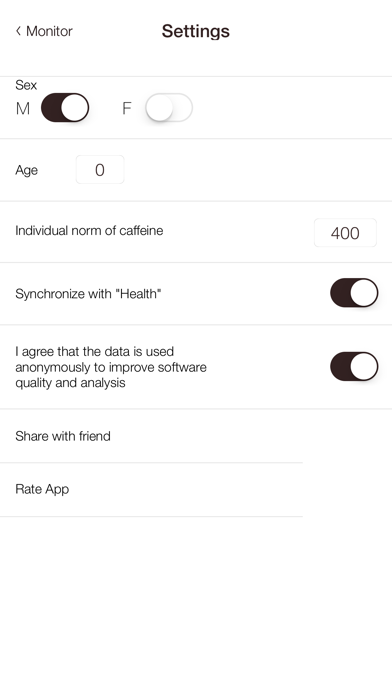The height and width of the screenshot is (696, 392).
Task: Tap the Age label
Action: pyautogui.click(x=27, y=170)
